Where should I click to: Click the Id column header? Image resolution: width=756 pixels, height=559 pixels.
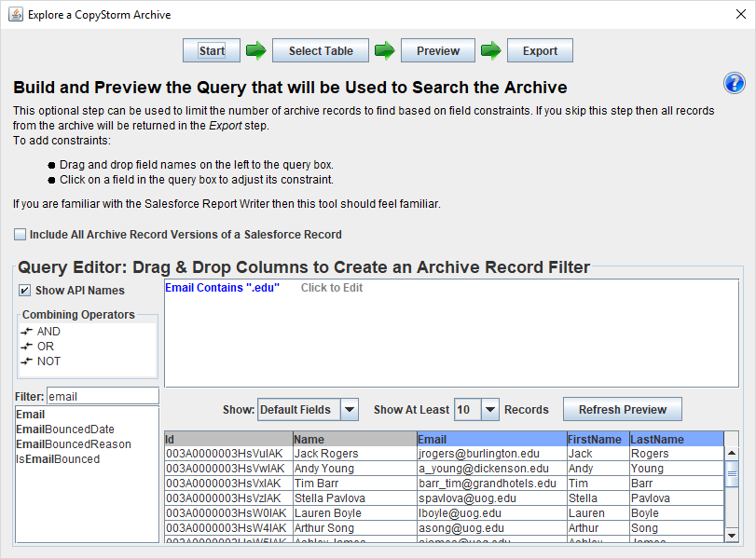pos(228,439)
